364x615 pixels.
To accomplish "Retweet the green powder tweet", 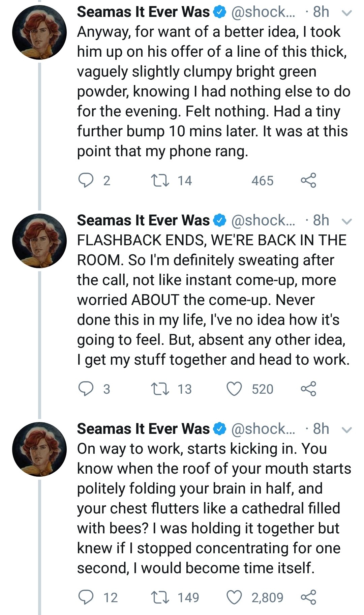I will tap(160, 180).
